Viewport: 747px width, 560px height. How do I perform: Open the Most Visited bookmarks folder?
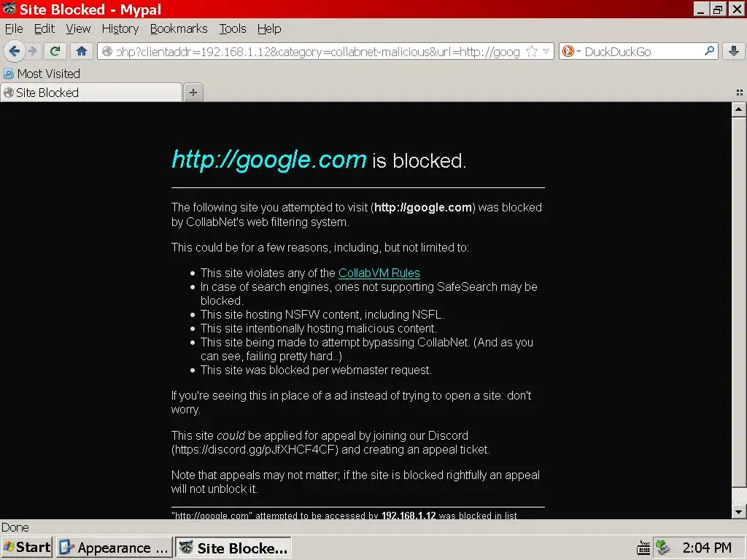[x=42, y=74]
